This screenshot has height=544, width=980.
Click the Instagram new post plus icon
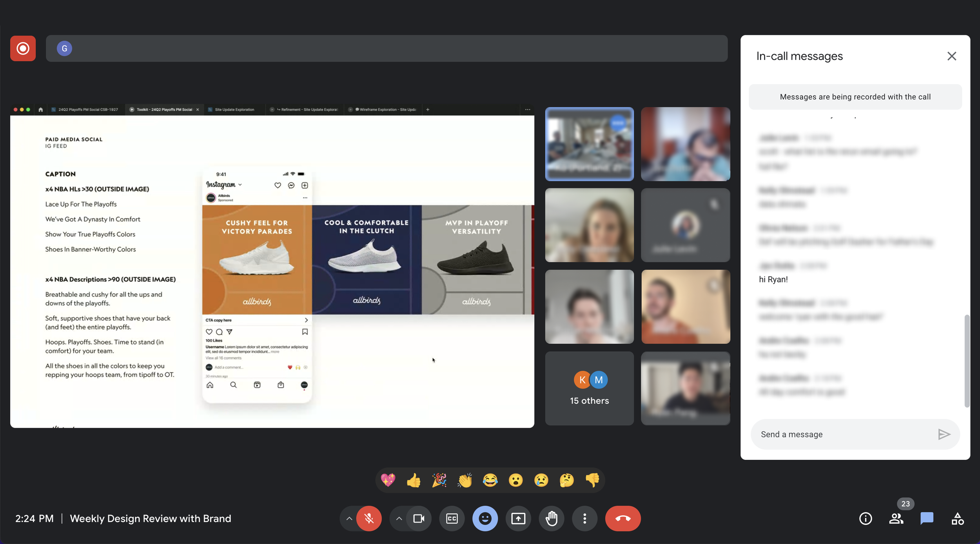305,185
